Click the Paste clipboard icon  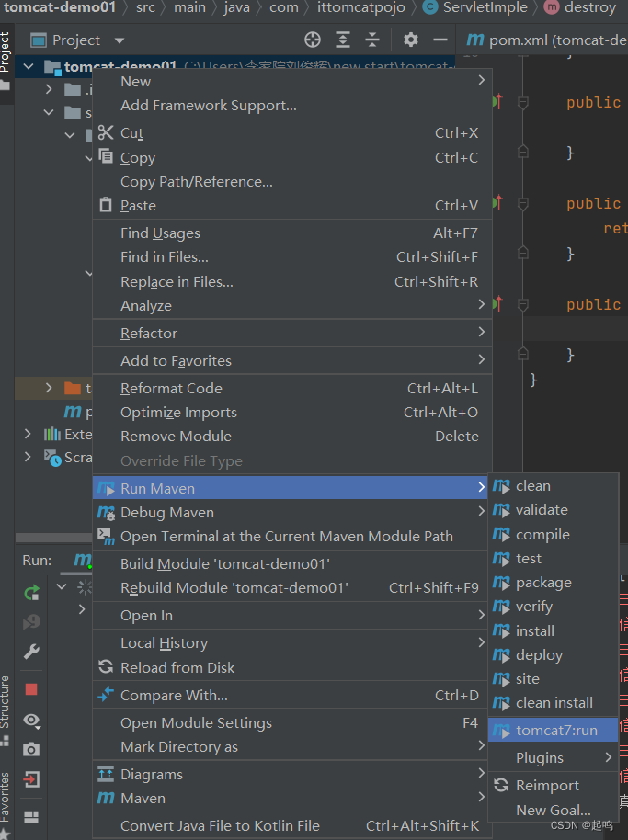106,205
